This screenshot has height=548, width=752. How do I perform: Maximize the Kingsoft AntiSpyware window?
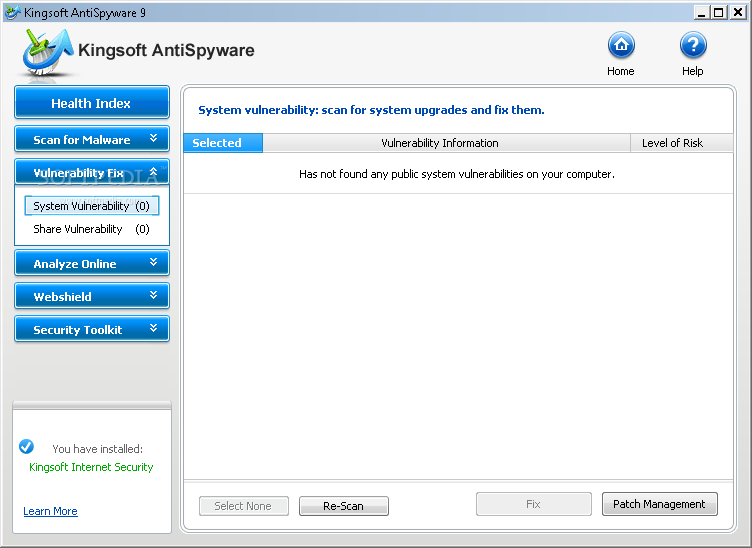pos(719,12)
